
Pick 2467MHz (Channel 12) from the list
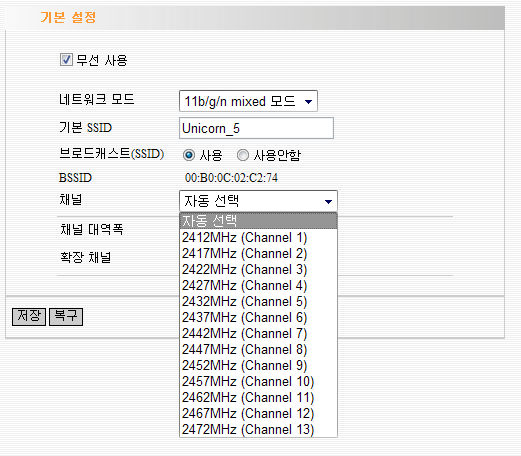pyautogui.click(x=258, y=413)
